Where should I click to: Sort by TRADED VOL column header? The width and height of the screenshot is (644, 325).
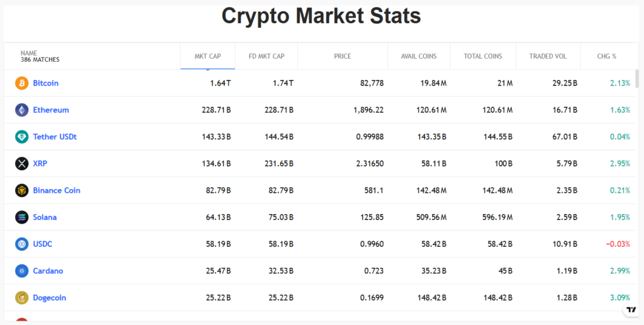[548, 56]
